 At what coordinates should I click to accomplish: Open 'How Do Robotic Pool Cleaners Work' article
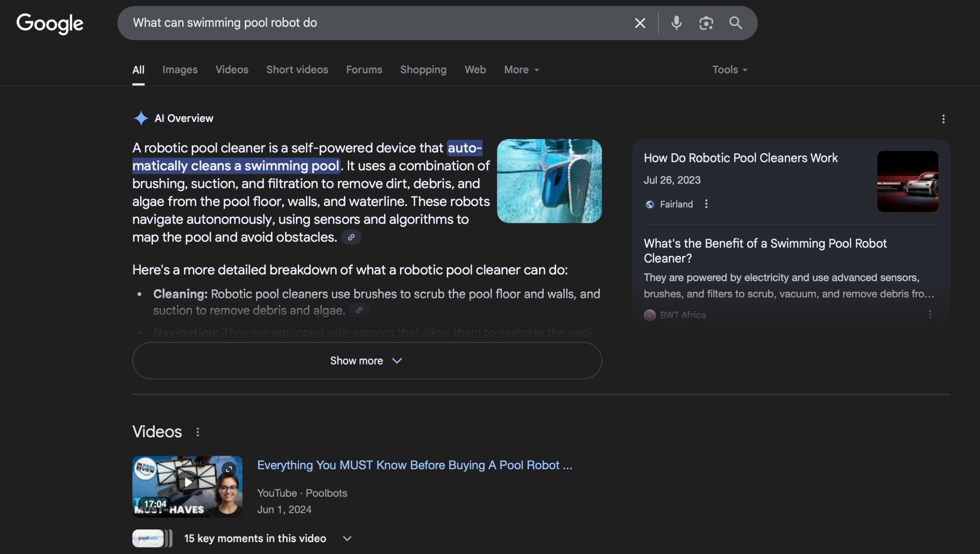740,158
